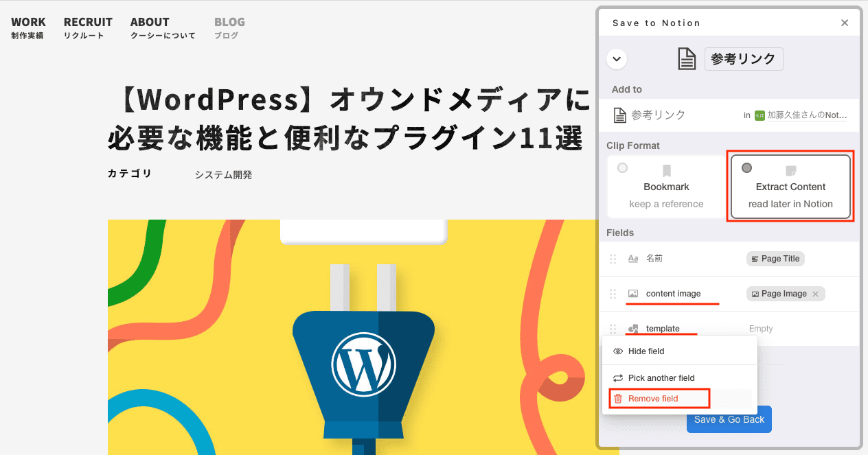868x455 pixels.
Task: Choose Hide field in the context menu
Action: 680,351
